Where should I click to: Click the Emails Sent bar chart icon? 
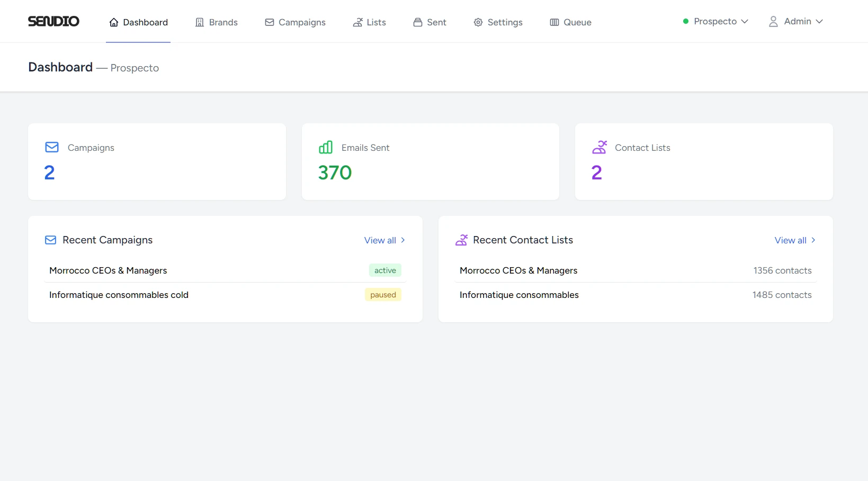tap(326, 147)
